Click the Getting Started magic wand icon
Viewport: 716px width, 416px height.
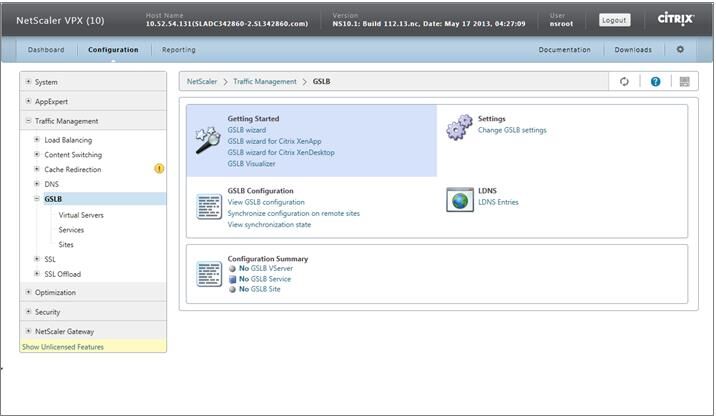[208, 140]
